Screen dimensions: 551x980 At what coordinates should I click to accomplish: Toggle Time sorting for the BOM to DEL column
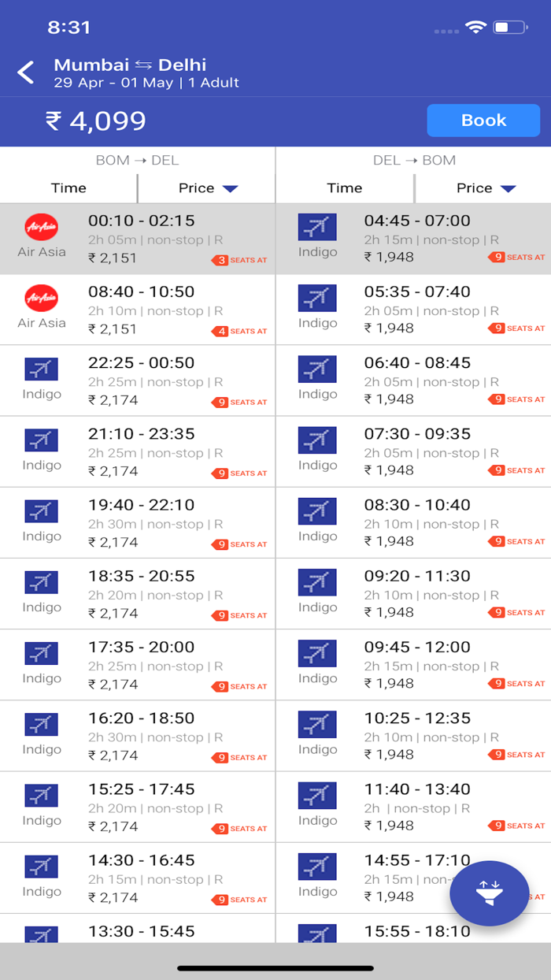(68, 188)
